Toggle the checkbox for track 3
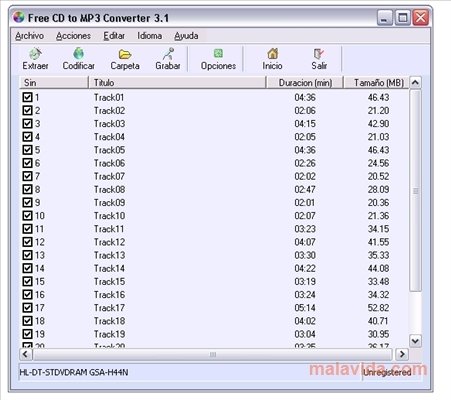Screen dimensions: 451x400 [x=27, y=124]
